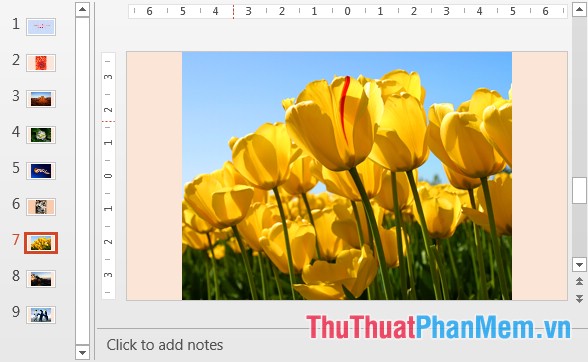Go to slide 5 thumbnail
This screenshot has height=362, width=588.
tap(41, 171)
